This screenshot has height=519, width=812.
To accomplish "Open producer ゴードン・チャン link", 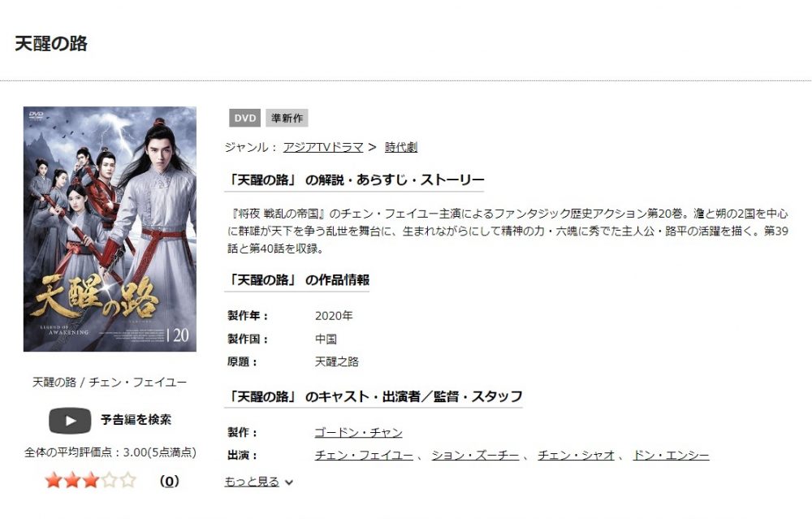I will 358,432.
